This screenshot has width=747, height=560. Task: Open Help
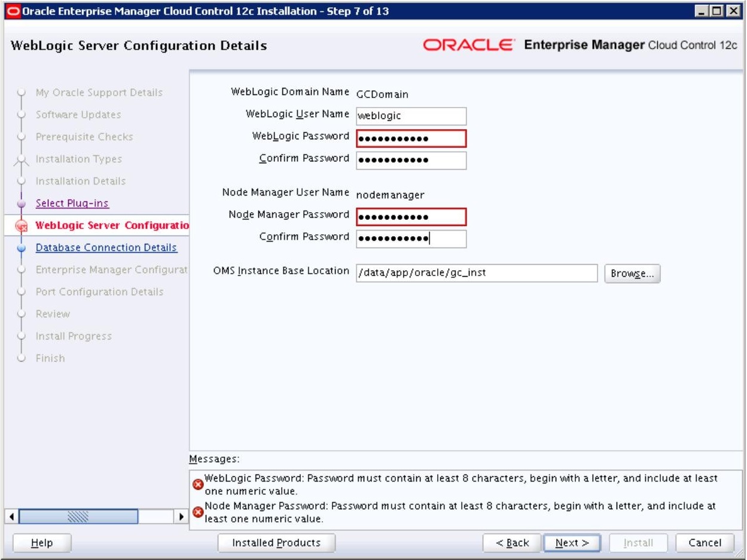click(42, 543)
